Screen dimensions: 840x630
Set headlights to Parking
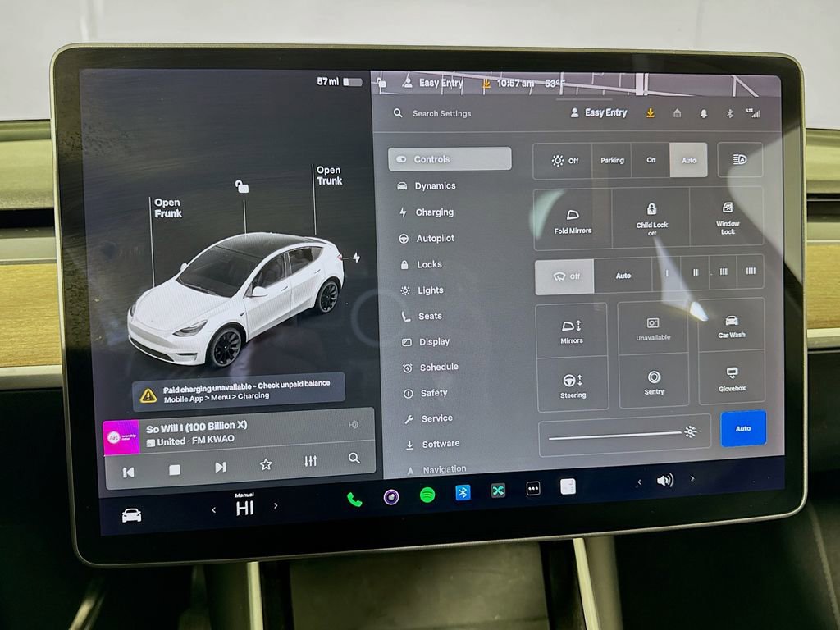click(611, 160)
